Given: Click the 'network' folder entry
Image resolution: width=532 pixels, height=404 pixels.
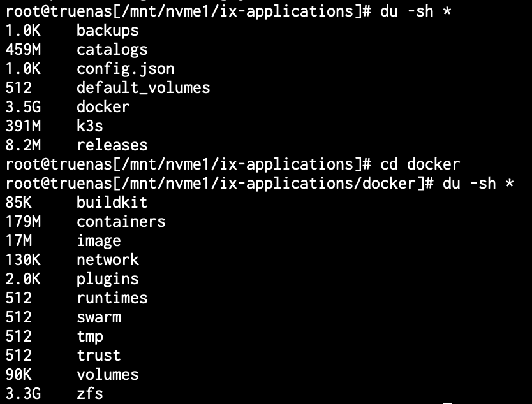Looking at the screenshot, I should tap(108, 260).
